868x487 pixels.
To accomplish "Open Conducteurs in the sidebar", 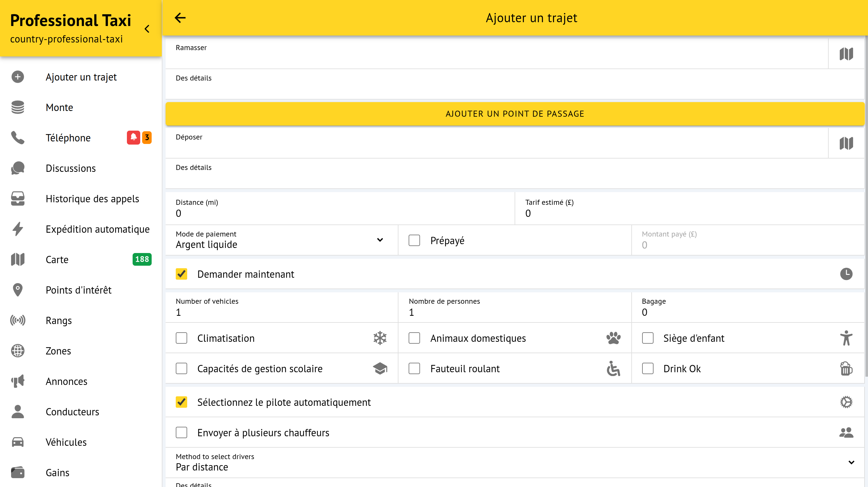I will tap(72, 412).
